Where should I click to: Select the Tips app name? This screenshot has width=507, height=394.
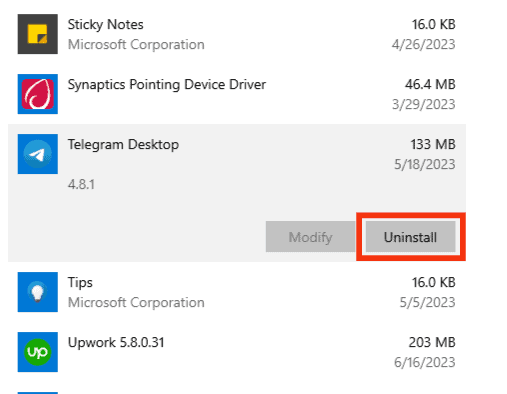pyautogui.click(x=80, y=283)
